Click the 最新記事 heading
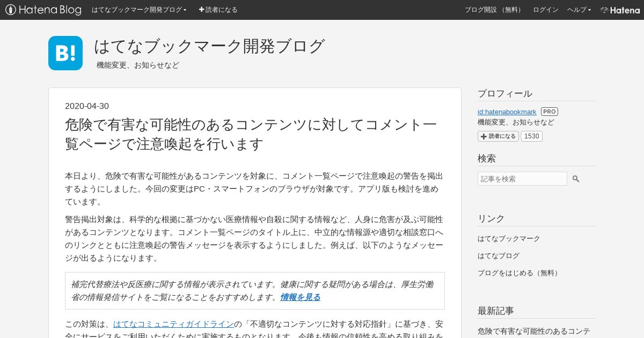Screen dimensions: 644x338 [x=496, y=311]
